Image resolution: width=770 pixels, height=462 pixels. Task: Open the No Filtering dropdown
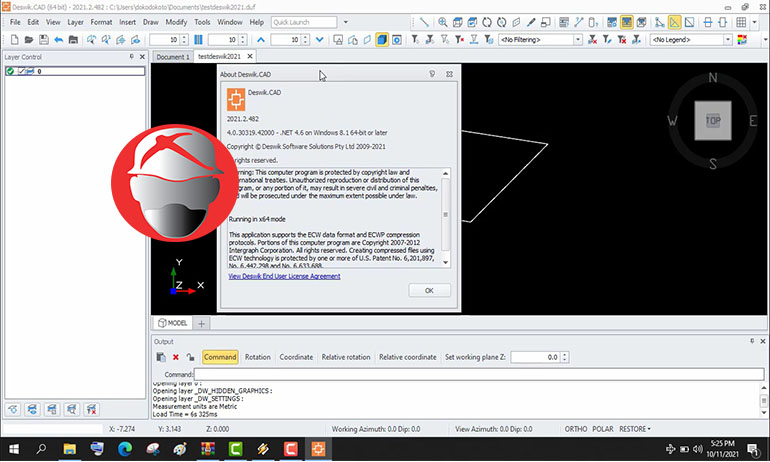(x=578, y=40)
